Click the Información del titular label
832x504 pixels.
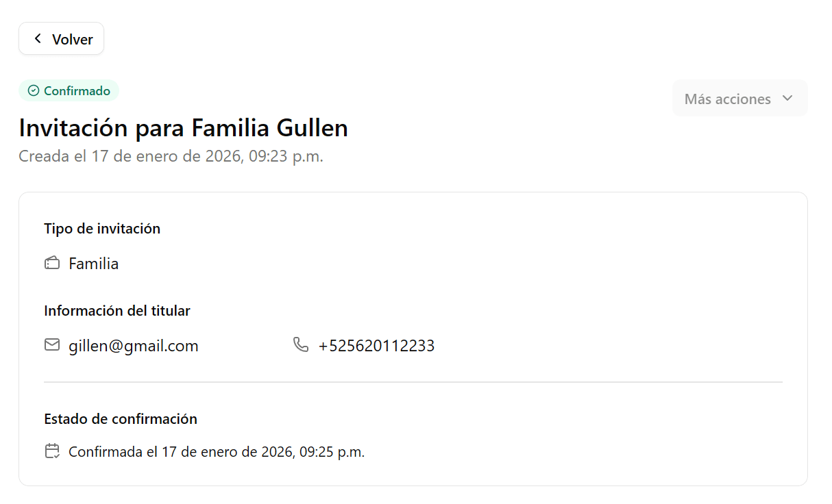point(117,311)
